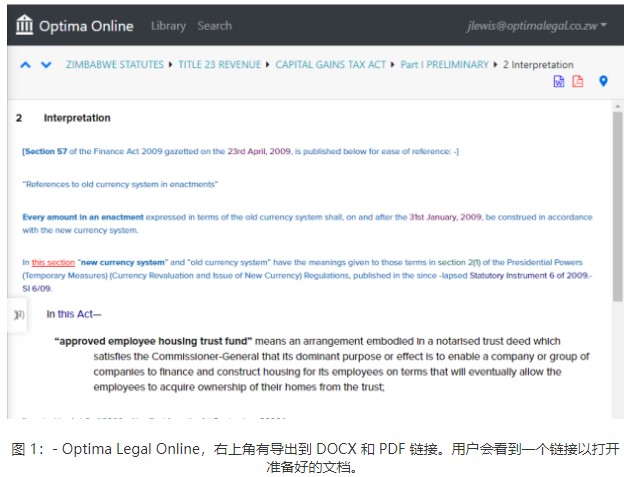Viewport: 630px width, 477px height.
Task: Click '31st January, 2009' date text
Action: [x=445, y=217]
